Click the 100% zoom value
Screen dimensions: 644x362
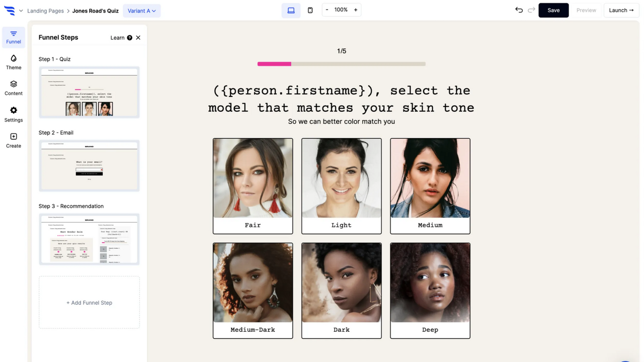(x=341, y=10)
